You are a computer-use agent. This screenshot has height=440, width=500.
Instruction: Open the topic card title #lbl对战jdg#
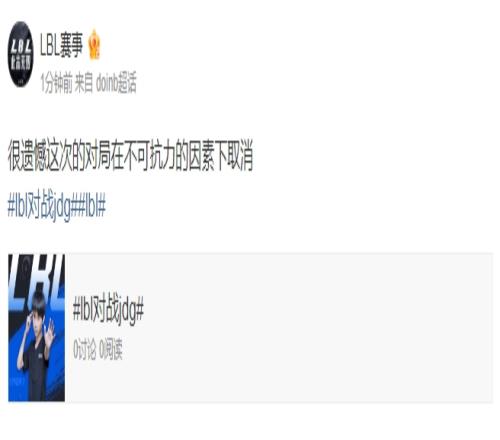point(108,310)
